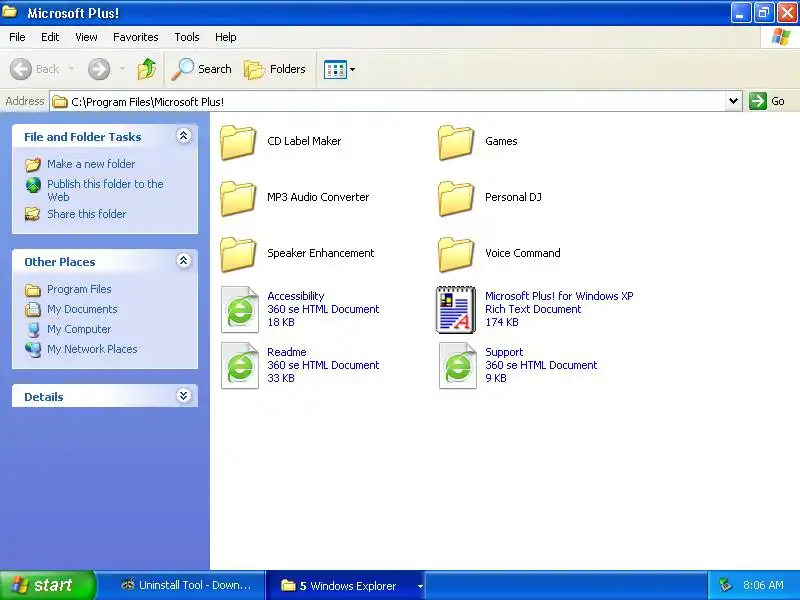Click Publish this folder to the Web link

pos(105,190)
